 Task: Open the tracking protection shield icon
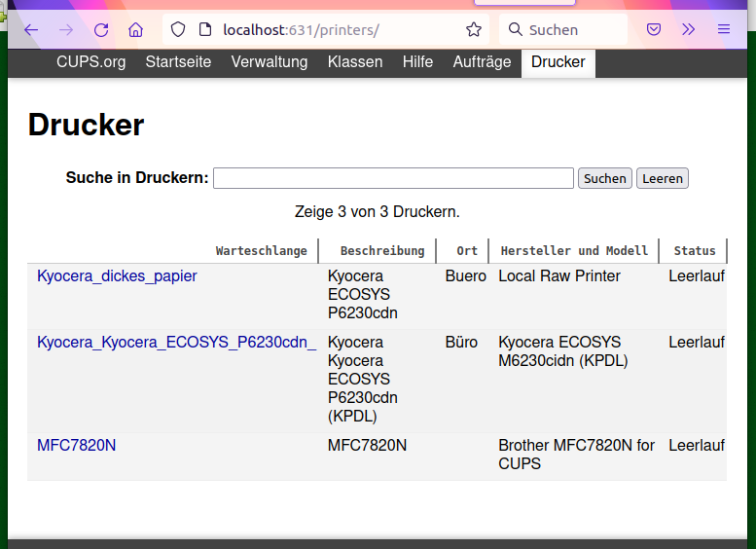pos(178,29)
